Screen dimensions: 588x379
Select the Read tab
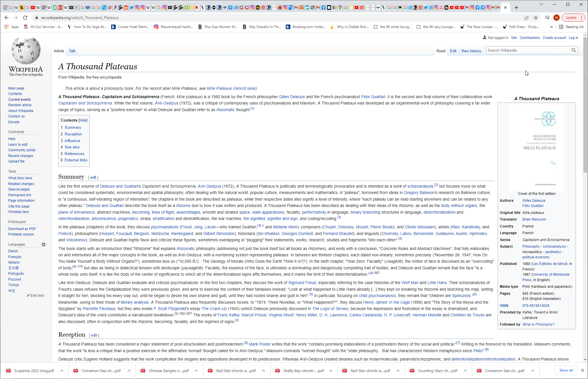point(441,51)
